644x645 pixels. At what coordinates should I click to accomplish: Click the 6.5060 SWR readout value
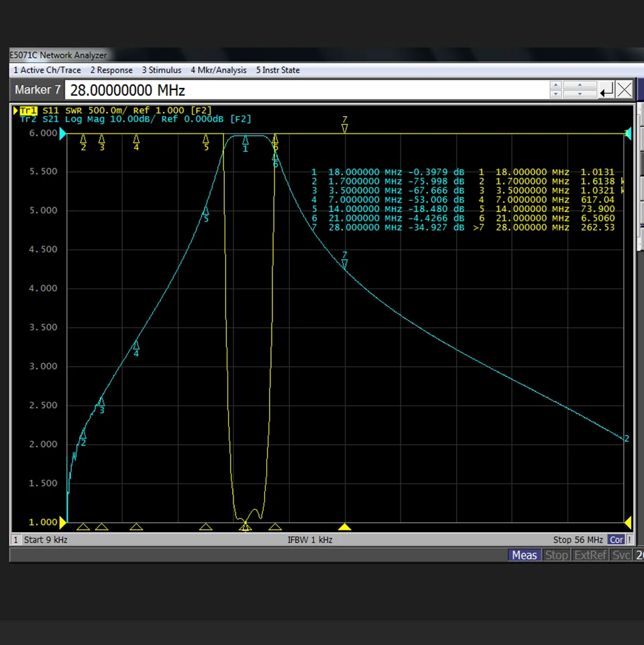(598, 218)
